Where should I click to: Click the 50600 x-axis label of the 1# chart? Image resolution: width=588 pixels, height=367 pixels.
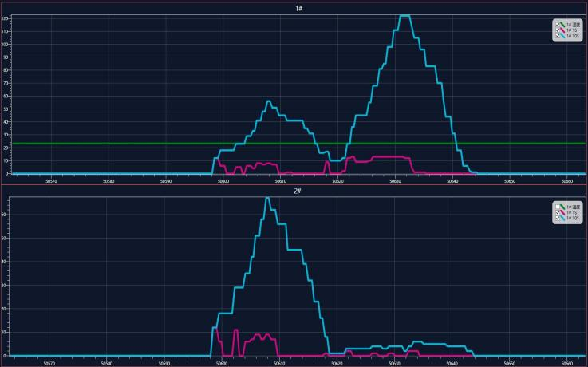[x=223, y=180]
